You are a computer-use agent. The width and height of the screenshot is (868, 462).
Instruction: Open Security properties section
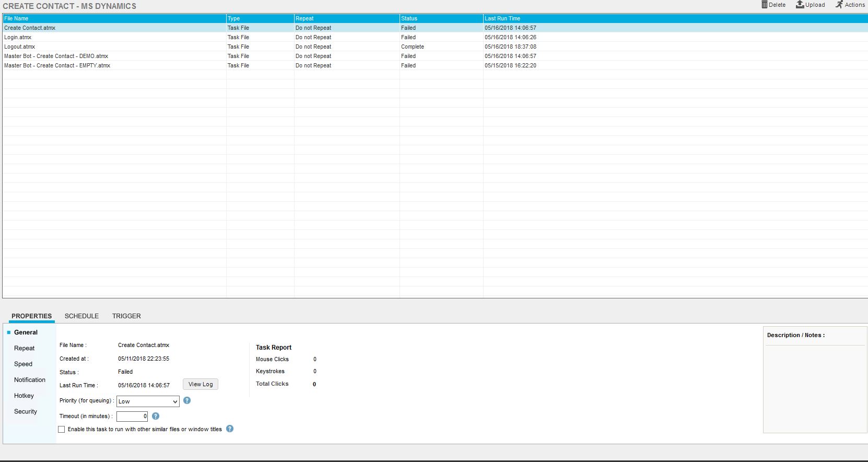pyautogui.click(x=26, y=411)
